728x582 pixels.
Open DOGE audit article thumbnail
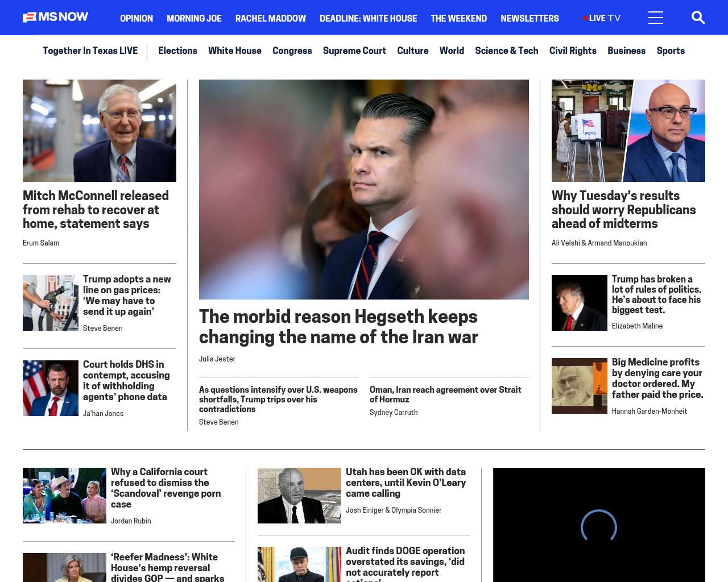click(x=299, y=564)
